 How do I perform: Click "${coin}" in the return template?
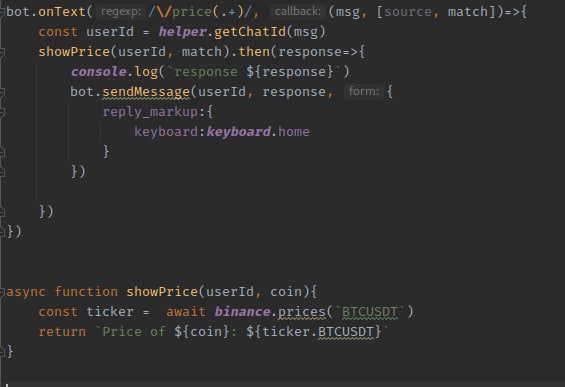[x=202, y=332]
